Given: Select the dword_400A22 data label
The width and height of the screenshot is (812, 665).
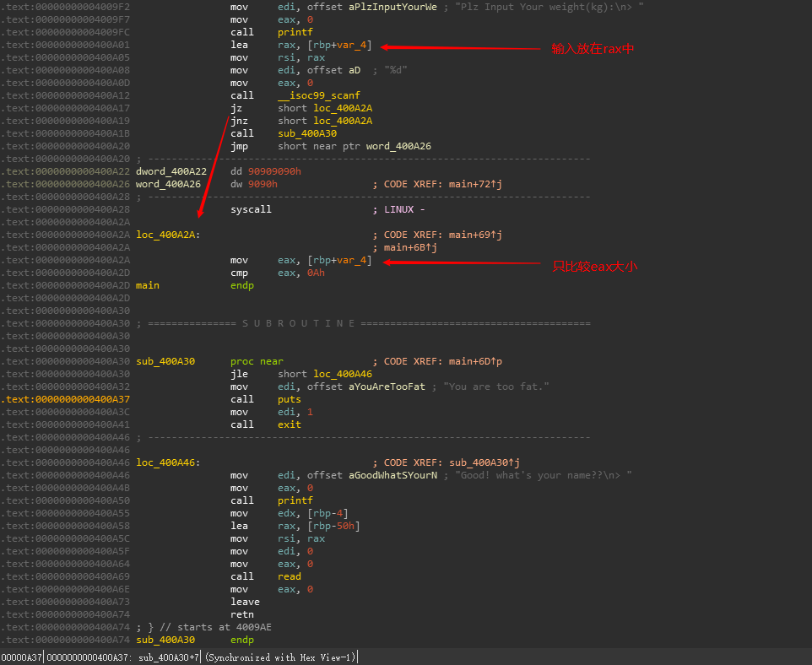Looking at the screenshot, I should tap(171, 171).
